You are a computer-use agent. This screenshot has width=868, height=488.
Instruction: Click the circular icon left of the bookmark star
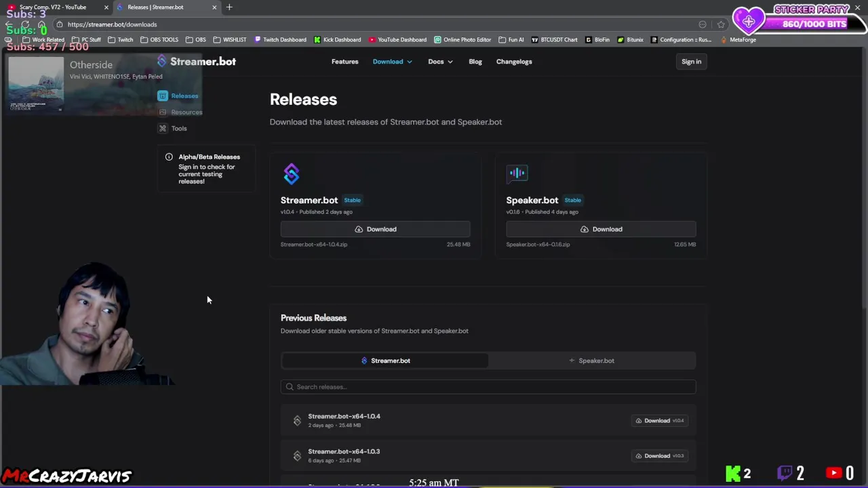pyautogui.click(x=703, y=24)
